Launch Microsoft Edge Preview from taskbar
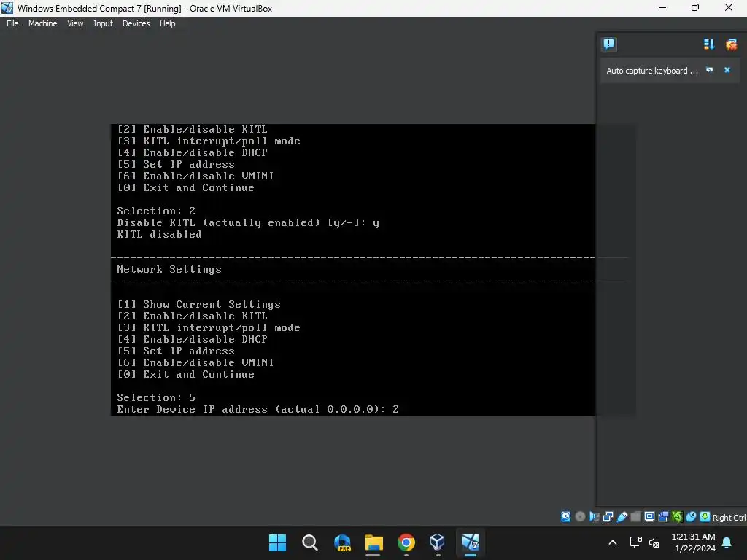 342,542
